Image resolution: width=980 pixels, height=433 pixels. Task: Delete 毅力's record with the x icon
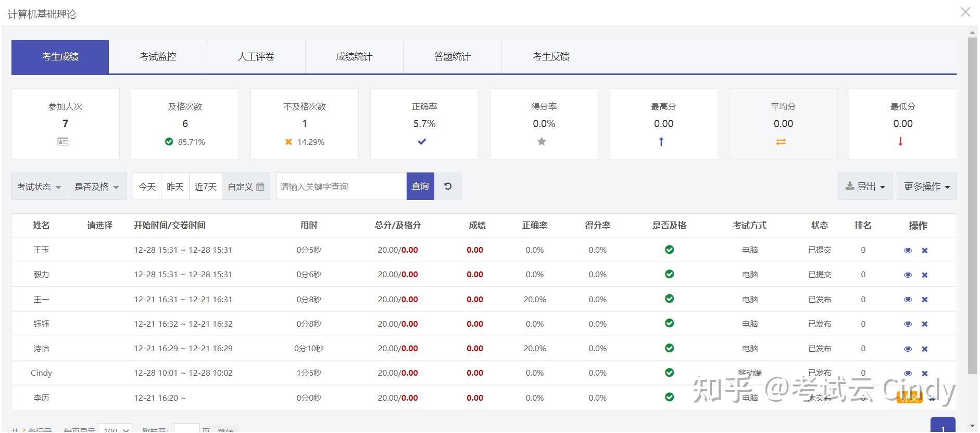point(925,275)
